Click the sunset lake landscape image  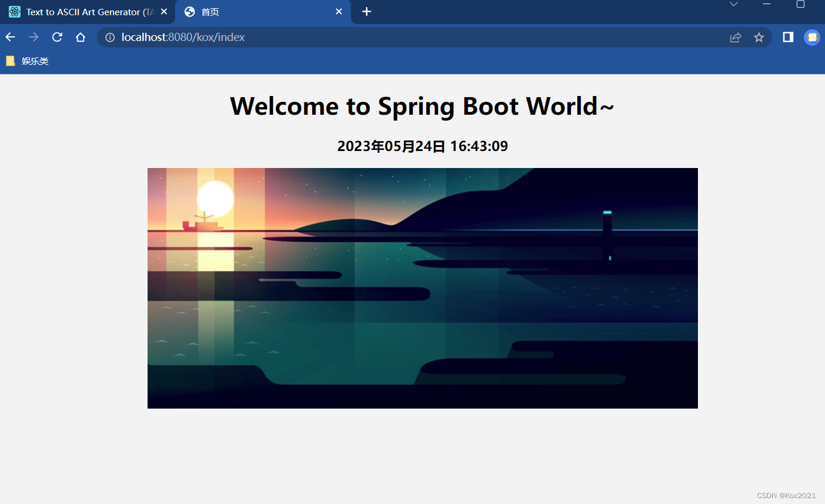point(423,288)
